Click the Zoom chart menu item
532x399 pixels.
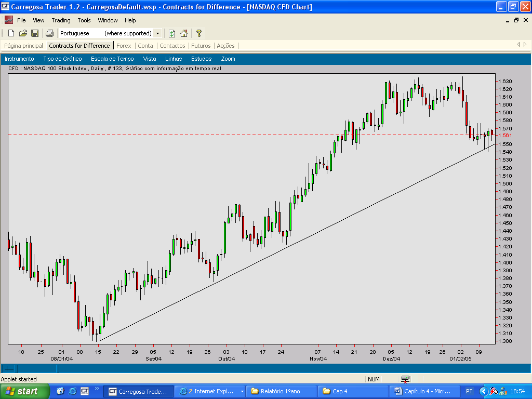(x=228, y=59)
